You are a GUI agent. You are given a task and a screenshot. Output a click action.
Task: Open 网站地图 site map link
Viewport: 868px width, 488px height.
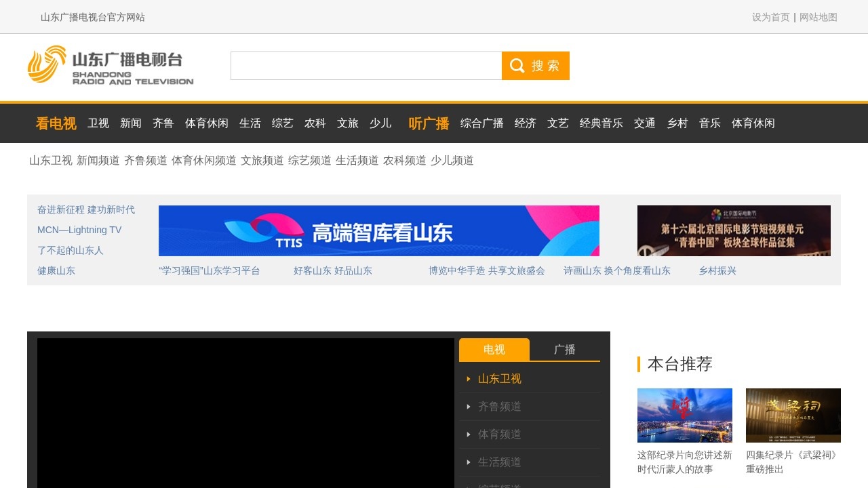pyautogui.click(x=818, y=17)
